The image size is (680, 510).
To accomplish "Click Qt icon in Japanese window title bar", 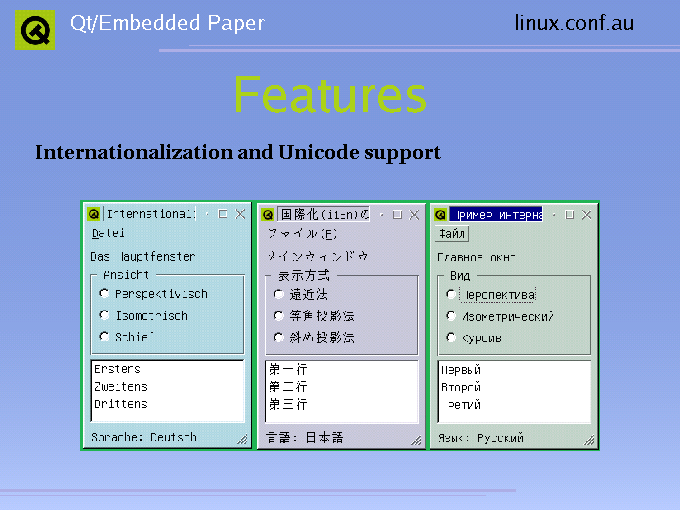I will tap(267, 214).
